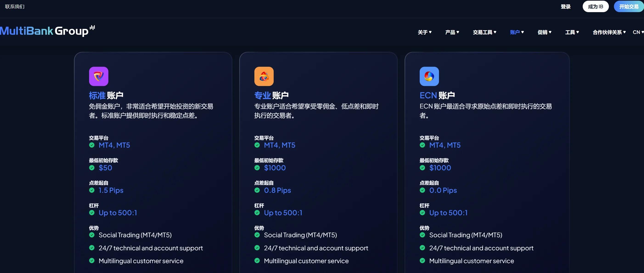Click check beside MT4, MT5 in 标准 card
Viewport: 644px width, 273px height.
click(92, 145)
